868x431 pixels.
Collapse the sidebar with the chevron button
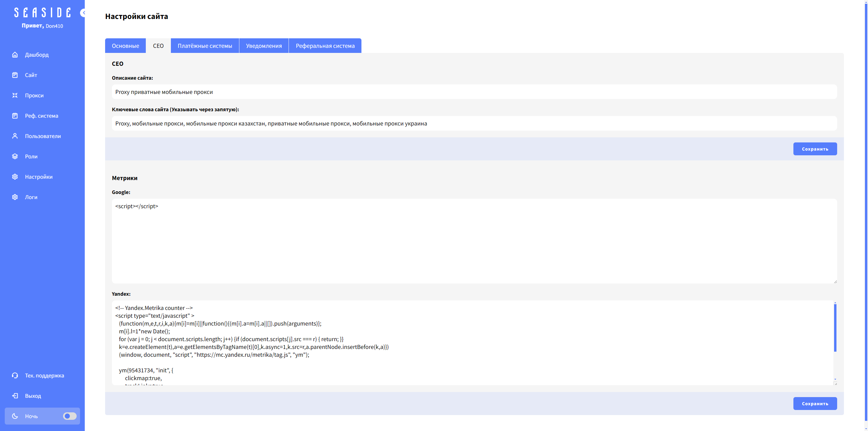(83, 13)
